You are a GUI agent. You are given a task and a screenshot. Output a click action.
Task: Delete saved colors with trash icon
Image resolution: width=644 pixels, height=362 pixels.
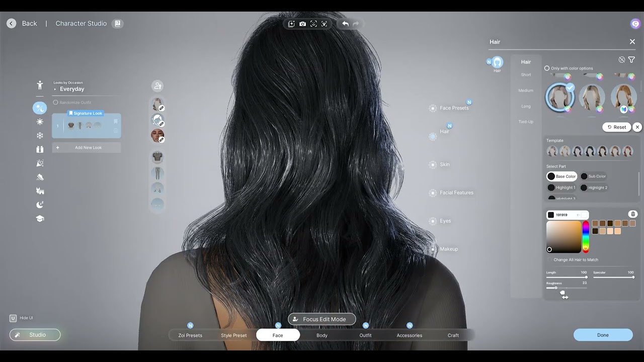click(633, 214)
